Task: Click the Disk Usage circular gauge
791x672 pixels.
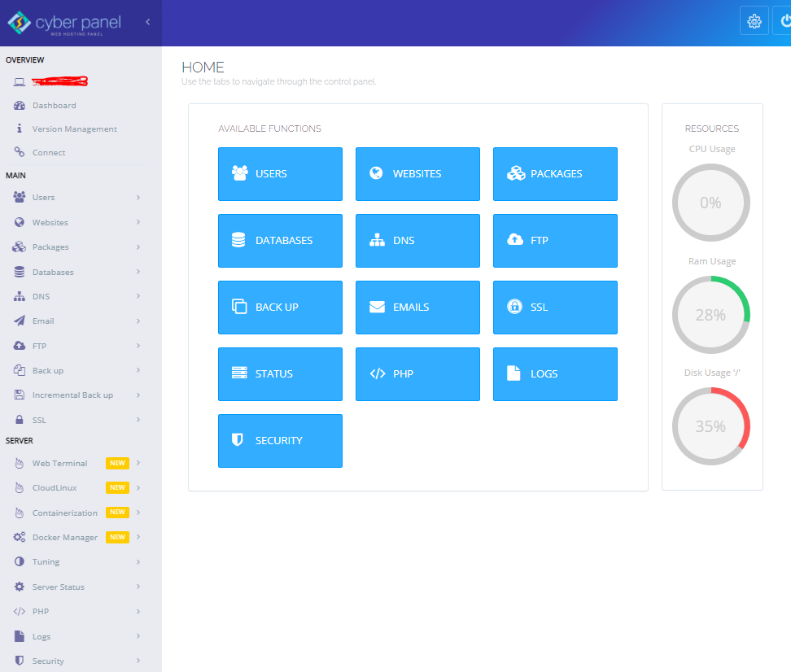Action: [x=710, y=426]
